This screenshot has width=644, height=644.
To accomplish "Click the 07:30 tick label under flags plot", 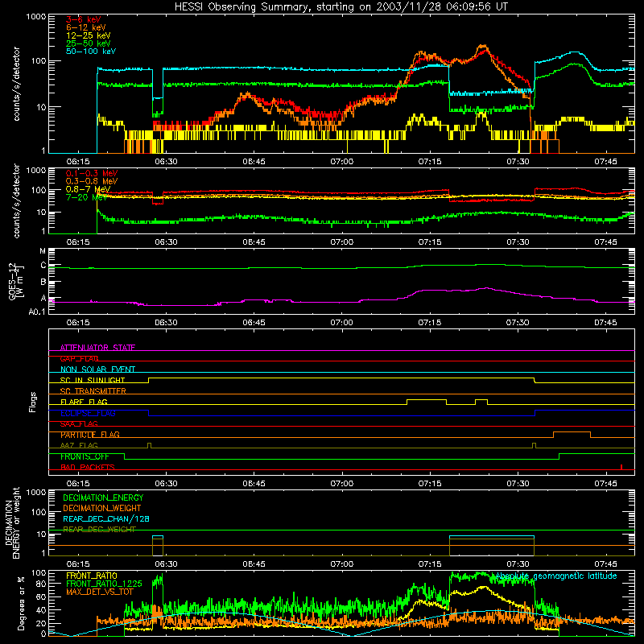I will pyautogui.click(x=518, y=484).
